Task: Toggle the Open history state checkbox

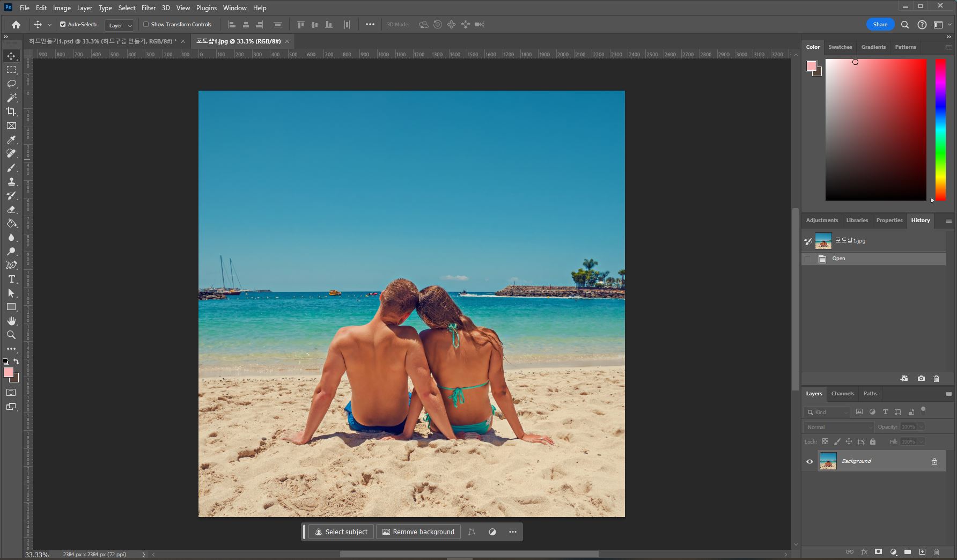Action: coord(808,259)
